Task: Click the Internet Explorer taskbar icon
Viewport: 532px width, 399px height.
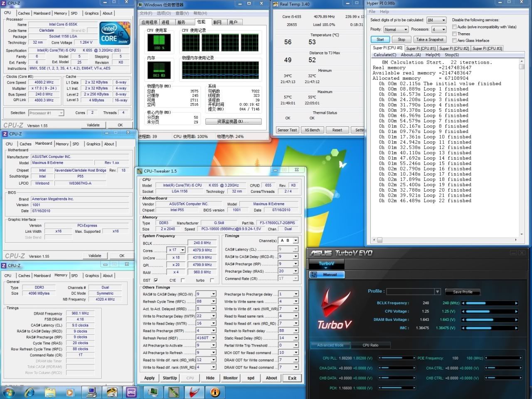Action: point(30,392)
